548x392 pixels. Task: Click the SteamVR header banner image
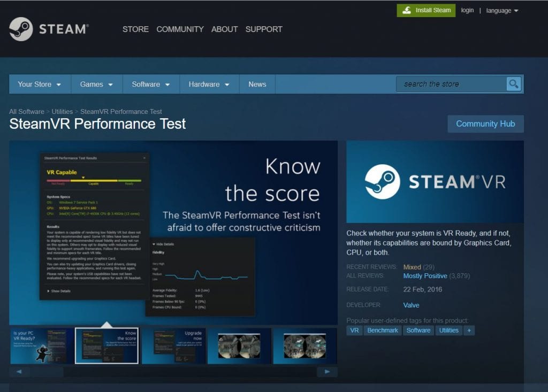point(435,182)
